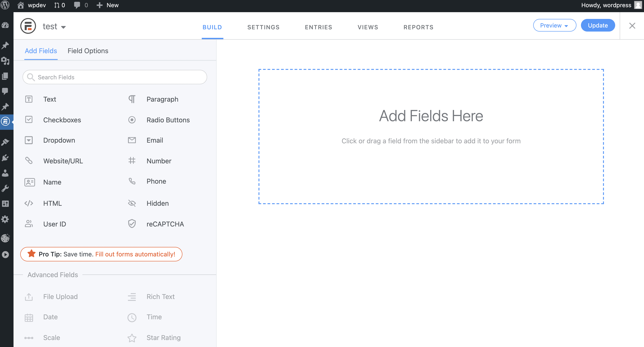Add the Hidden field with eye icon
This screenshot has height=347, width=644.
[132, 203]
